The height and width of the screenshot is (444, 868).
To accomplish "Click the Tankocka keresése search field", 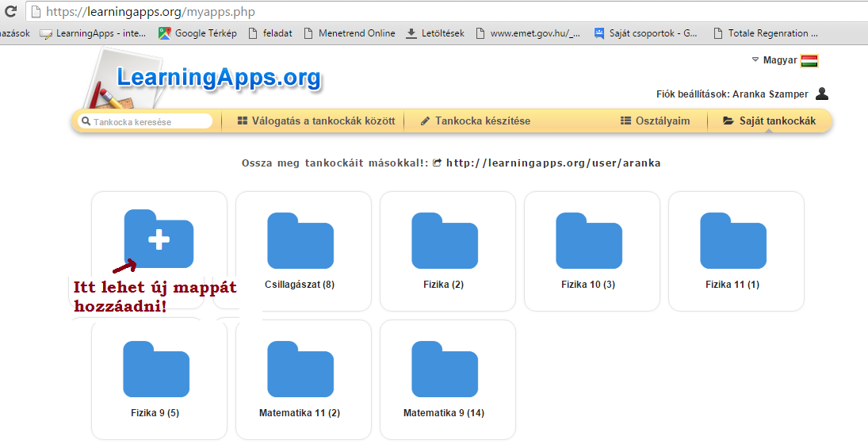I will tap(145, 121).
